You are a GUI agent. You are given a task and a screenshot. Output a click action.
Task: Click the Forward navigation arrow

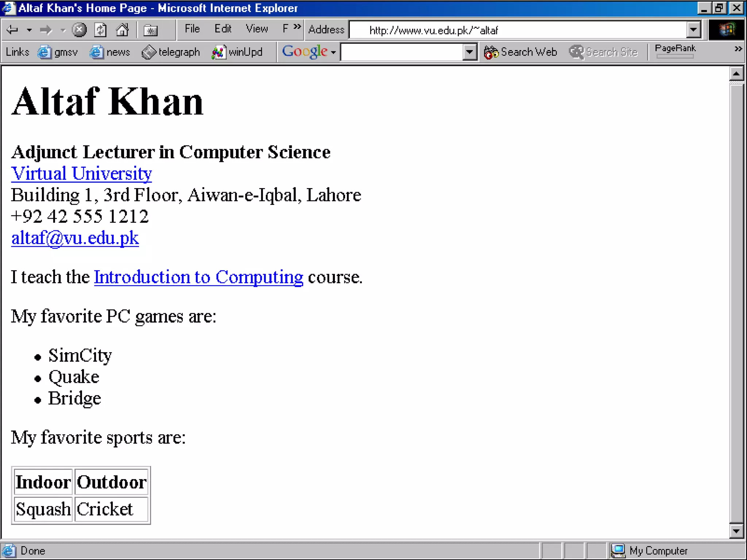tap(46, 30)
